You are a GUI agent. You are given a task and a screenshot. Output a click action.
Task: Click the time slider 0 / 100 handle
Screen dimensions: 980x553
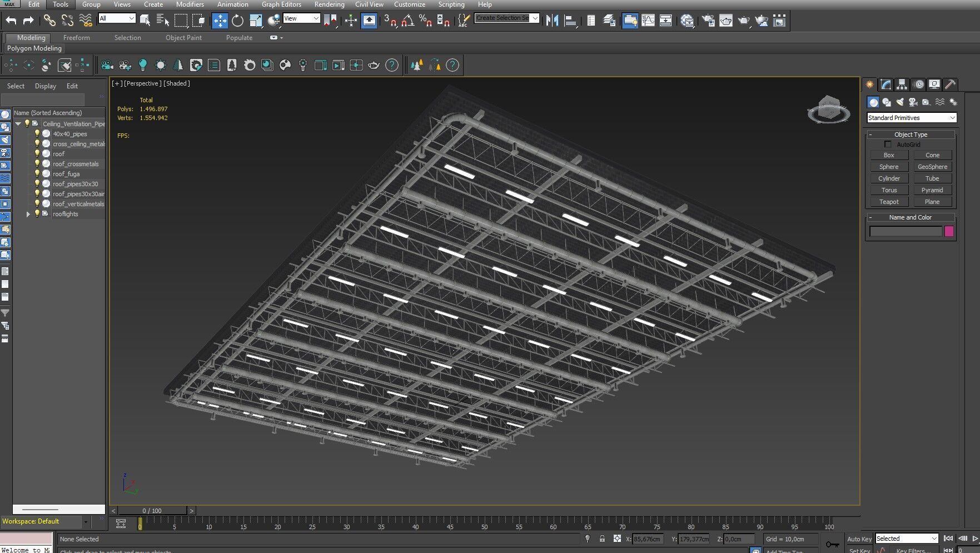pyautogui.click(x=152, y=511)
